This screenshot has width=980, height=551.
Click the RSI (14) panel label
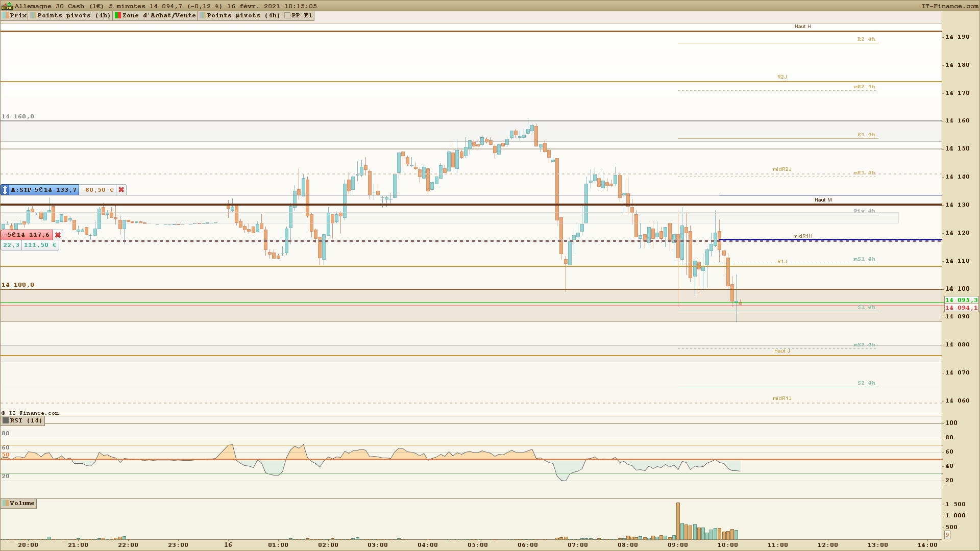pos(26,421)
